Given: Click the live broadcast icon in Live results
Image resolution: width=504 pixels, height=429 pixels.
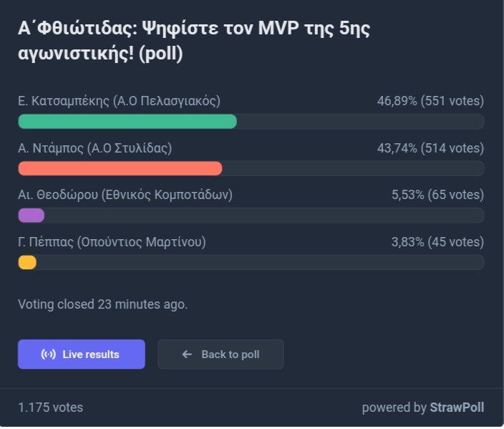Looking at the screenshot, I should click(48, 355).
